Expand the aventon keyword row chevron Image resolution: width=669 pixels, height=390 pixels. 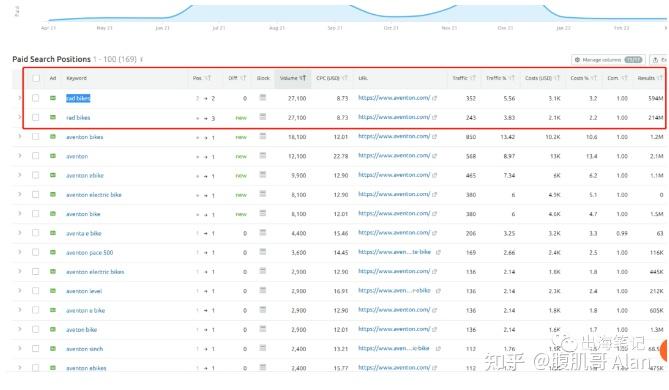click(x=20, y=156)
